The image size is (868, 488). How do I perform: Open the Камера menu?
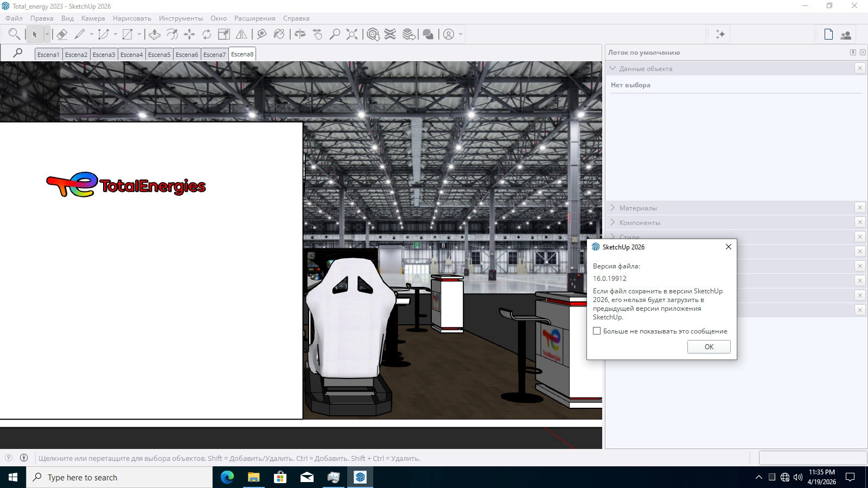[x=93, y=18]
